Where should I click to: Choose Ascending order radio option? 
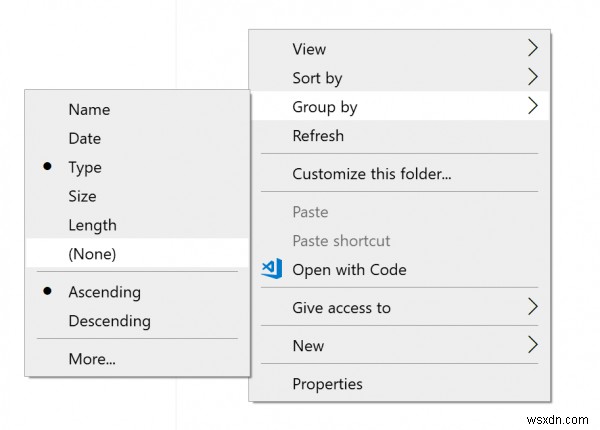tap(104, 292)
